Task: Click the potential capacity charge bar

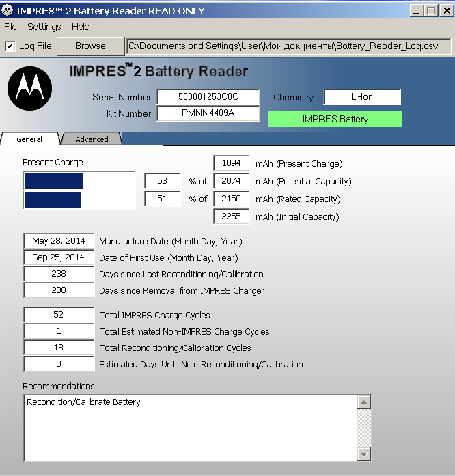Action: (x=70, y=181)
